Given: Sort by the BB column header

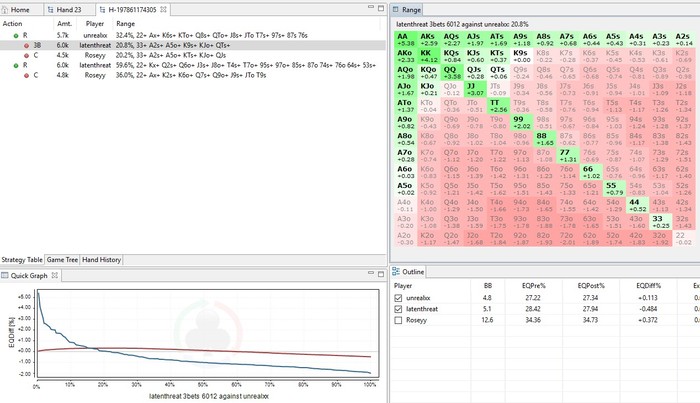Looking at the screenshot, I should [x=488, y=286].
